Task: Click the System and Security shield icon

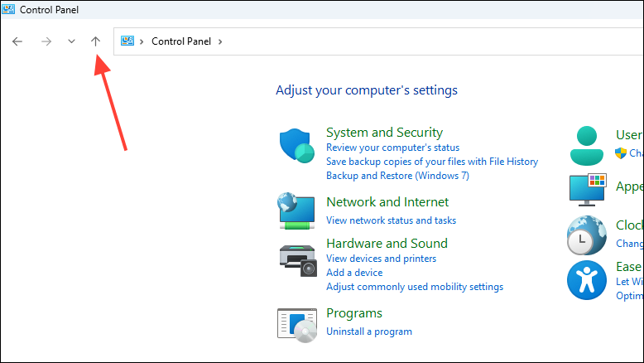Action: pos(297,146)
